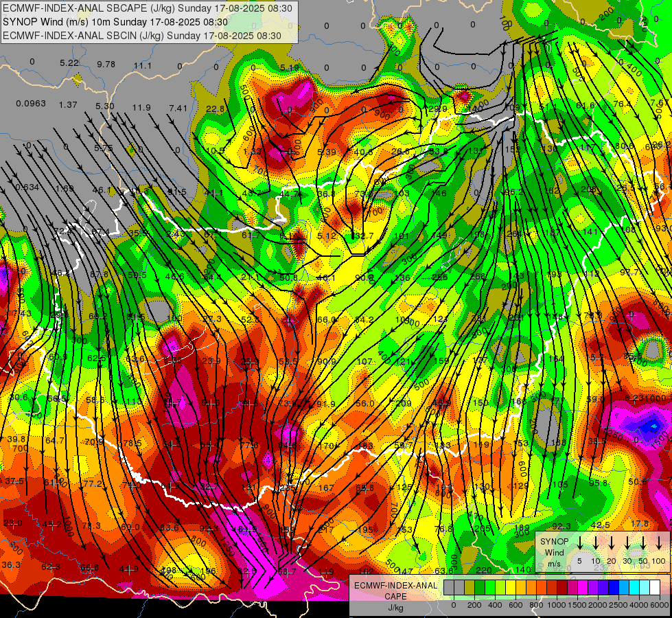Click the map value 167
The image size is (672, 618).
(x=326, y=488)
